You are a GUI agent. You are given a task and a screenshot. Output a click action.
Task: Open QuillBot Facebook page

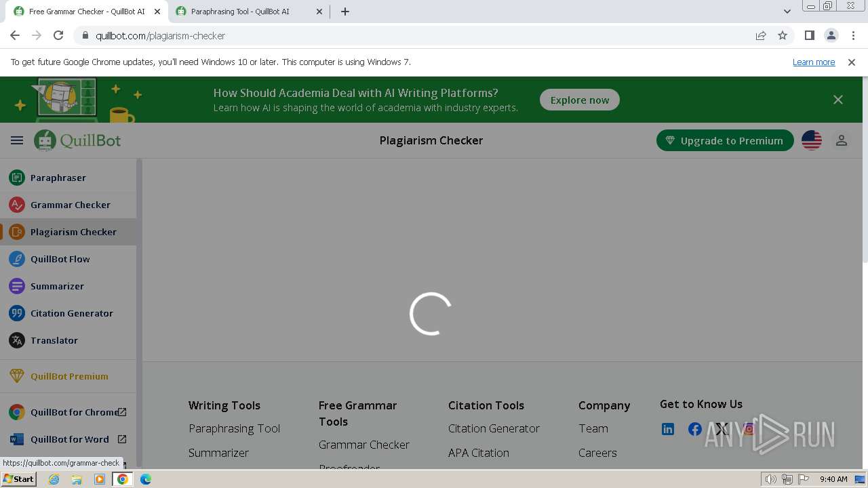(x=695, y=429)
